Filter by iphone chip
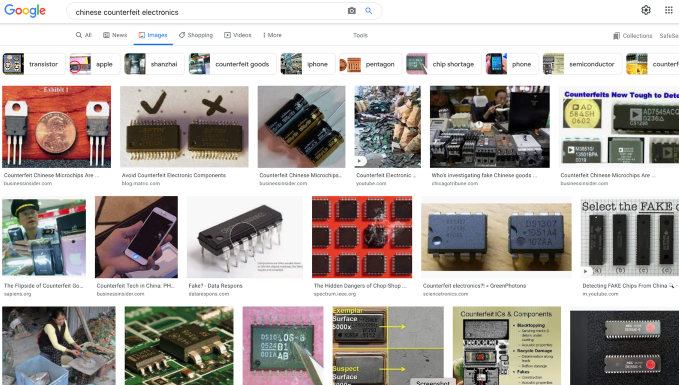 (x=308, y=64)
